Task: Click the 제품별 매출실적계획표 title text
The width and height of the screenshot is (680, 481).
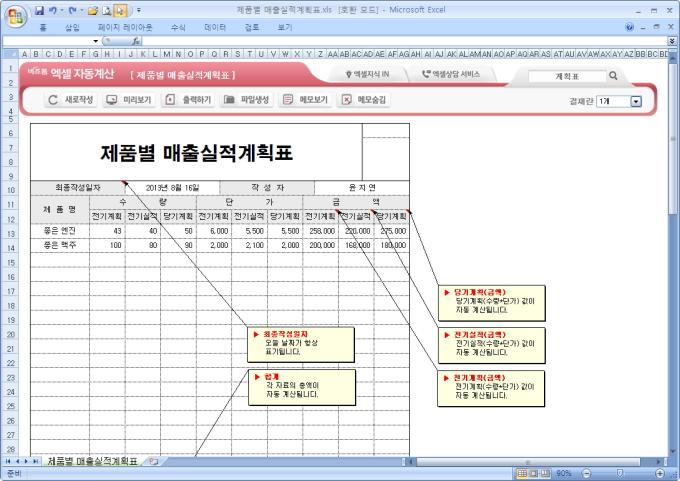Action: 196,153
